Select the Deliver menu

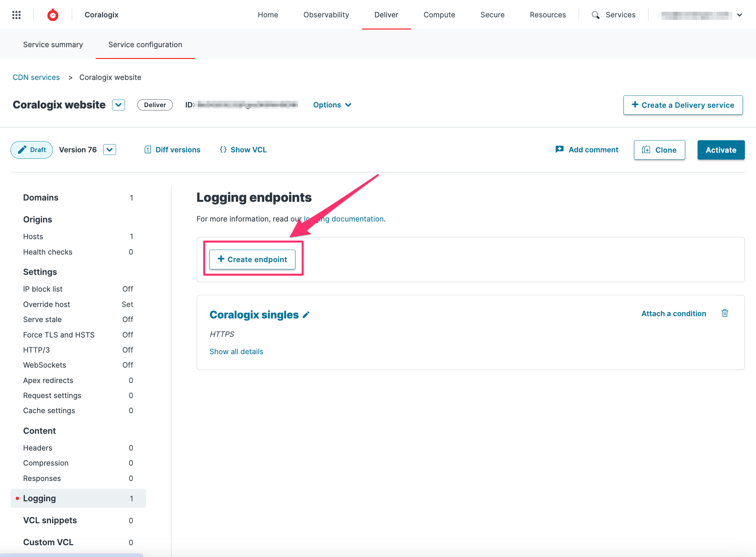point(386,15)
